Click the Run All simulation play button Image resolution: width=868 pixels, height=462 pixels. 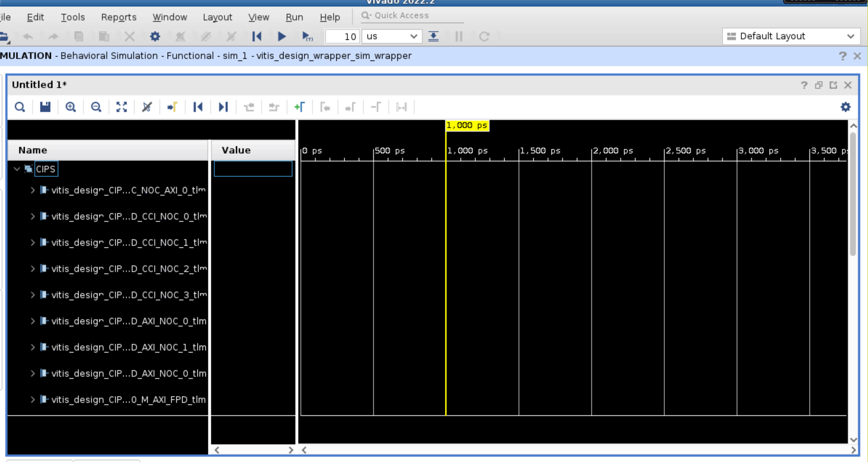(281, 36)
